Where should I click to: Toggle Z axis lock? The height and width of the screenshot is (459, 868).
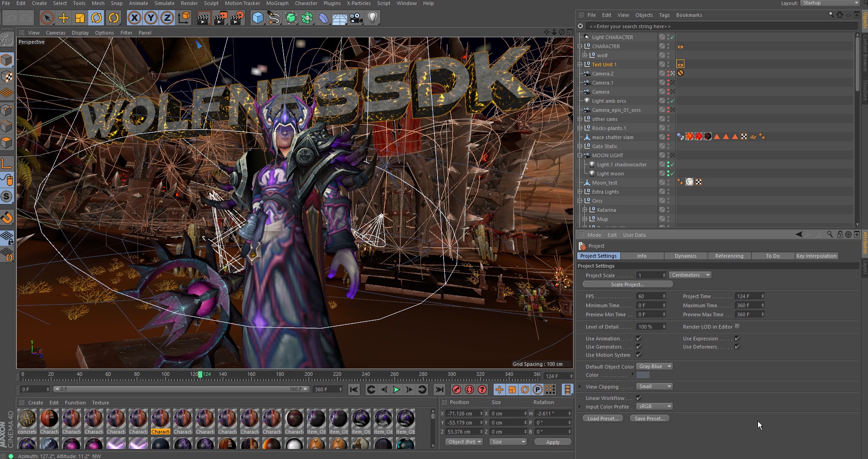pyautogui.click(x=167, y=18)
